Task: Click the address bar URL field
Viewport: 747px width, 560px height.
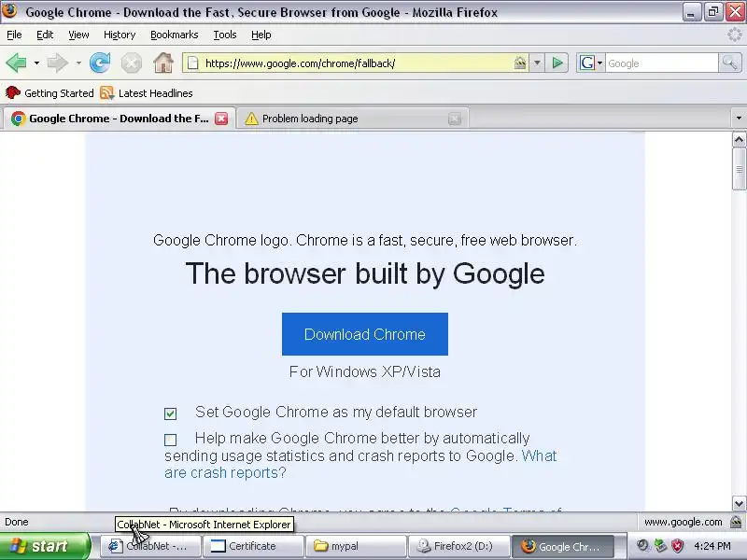Action: [x=358, y=63]
